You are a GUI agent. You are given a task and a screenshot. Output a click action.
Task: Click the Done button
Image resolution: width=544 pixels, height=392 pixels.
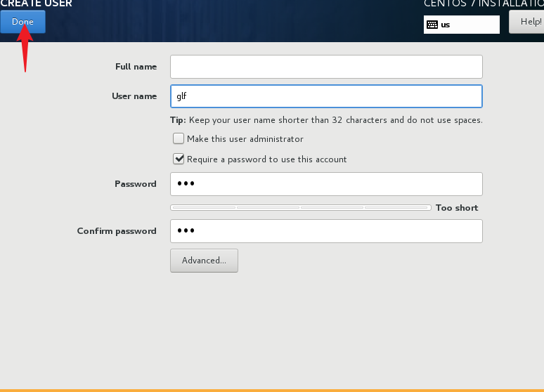22,22
